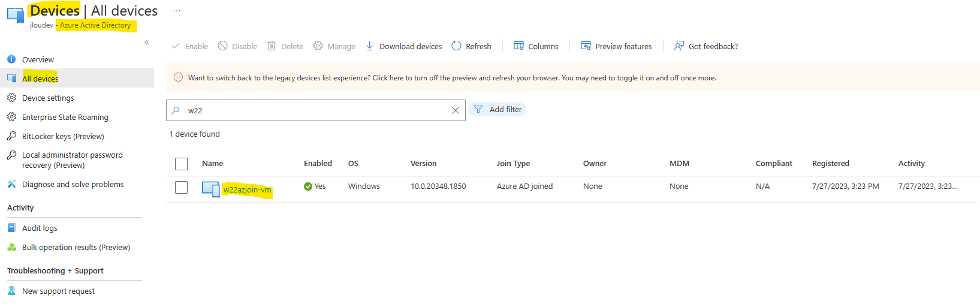980x307 pixels.
Task: Sort by the Name column header
Action: 212,163
